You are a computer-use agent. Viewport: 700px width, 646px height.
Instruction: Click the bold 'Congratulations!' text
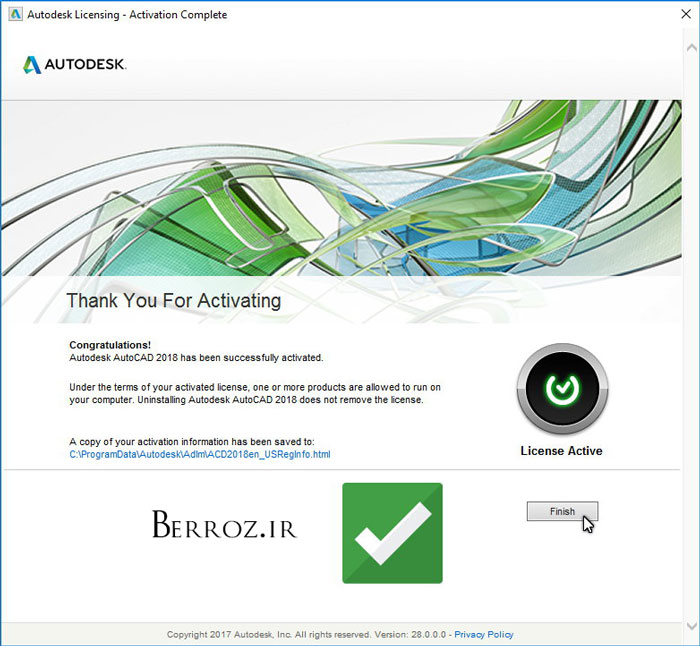click(x=110, y=345)
